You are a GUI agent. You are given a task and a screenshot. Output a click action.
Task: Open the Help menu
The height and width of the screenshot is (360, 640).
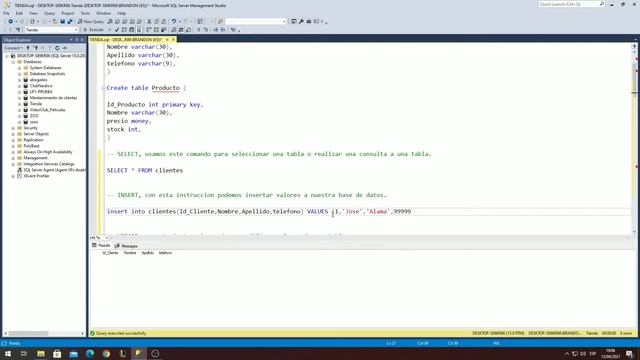coord(122,13)
